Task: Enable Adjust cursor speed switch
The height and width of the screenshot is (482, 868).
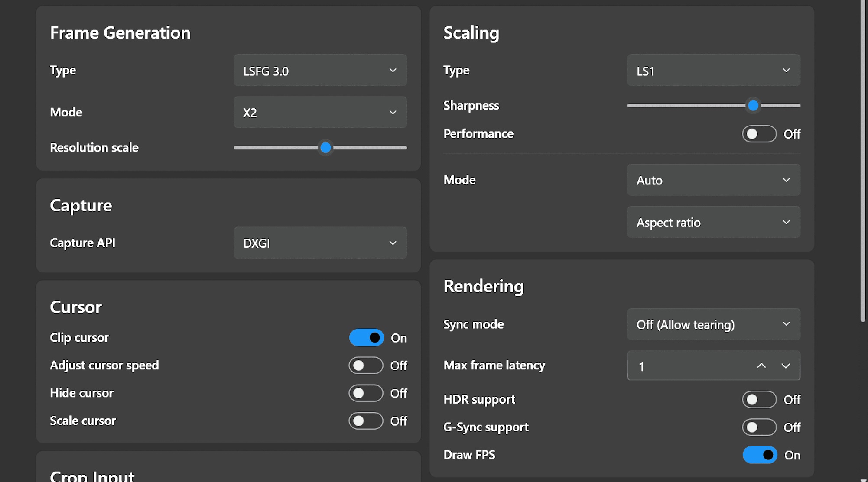Action: (x=366, y=366)
